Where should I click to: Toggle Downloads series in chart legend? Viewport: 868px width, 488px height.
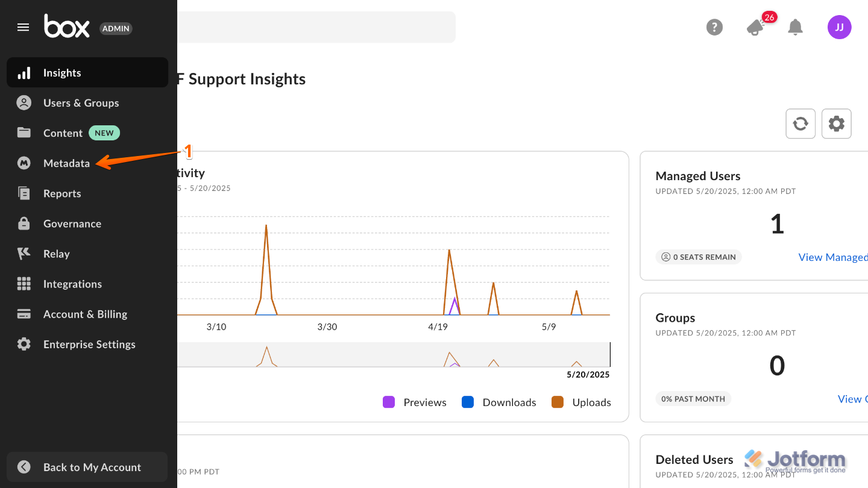point(498,402)
